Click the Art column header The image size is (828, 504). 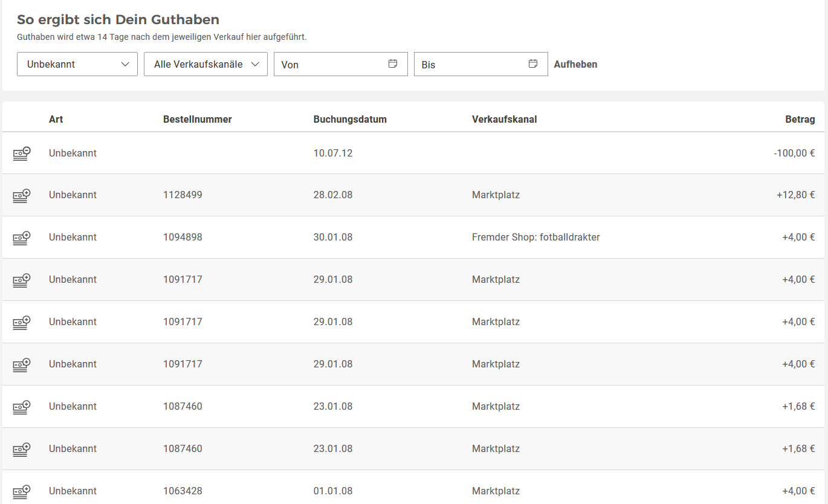tap(56, 120)
